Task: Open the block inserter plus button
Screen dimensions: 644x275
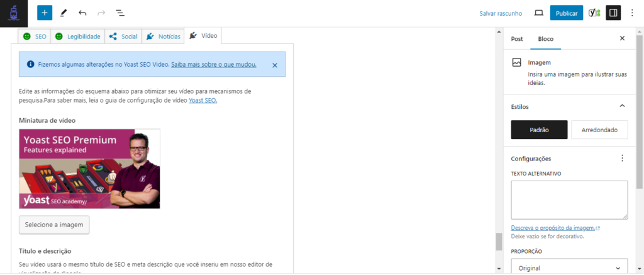Action: [x=45, y=13]
